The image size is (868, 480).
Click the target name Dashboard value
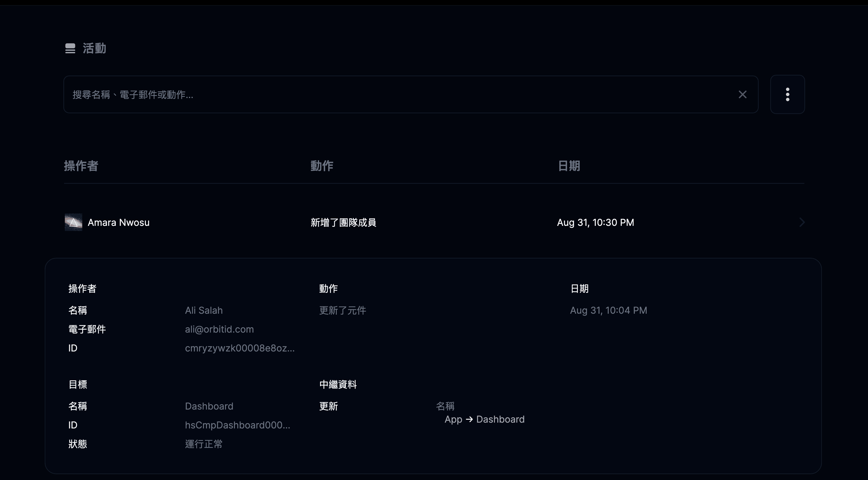point(209,406)
